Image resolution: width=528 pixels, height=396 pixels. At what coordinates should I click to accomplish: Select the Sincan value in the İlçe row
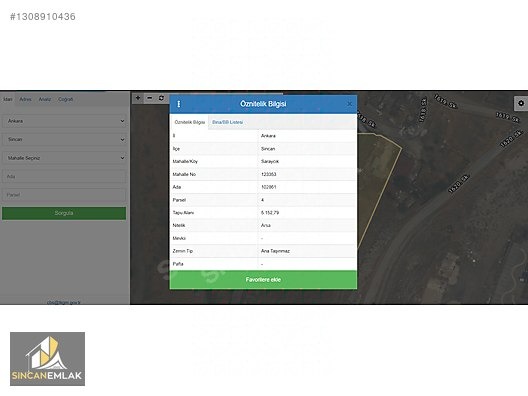[x=268, y=149]
